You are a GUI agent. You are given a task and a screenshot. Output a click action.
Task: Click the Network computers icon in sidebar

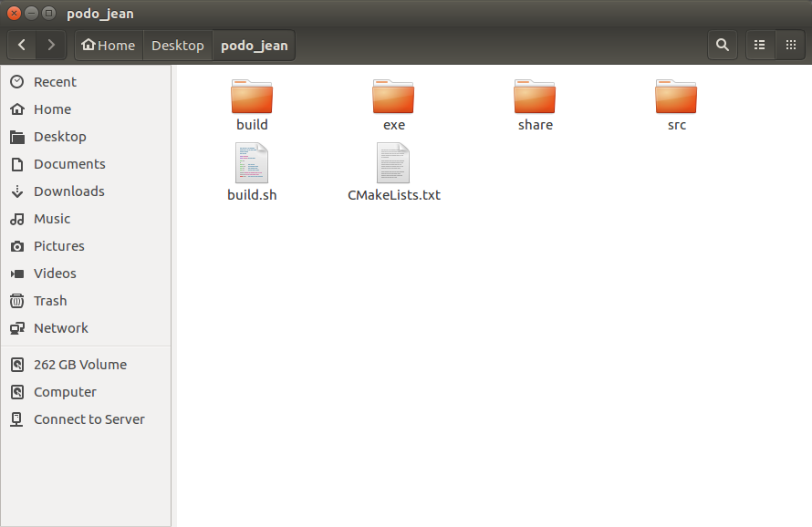pos(17,328)
